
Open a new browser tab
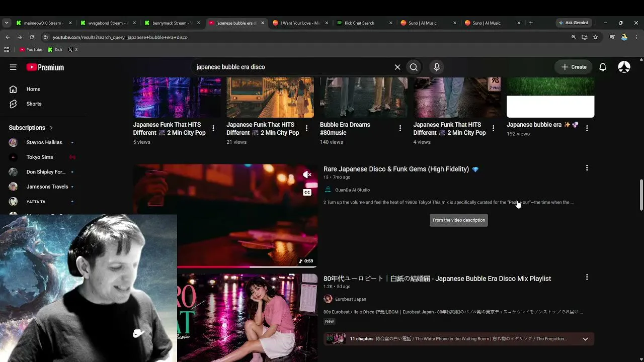(531, 23)
